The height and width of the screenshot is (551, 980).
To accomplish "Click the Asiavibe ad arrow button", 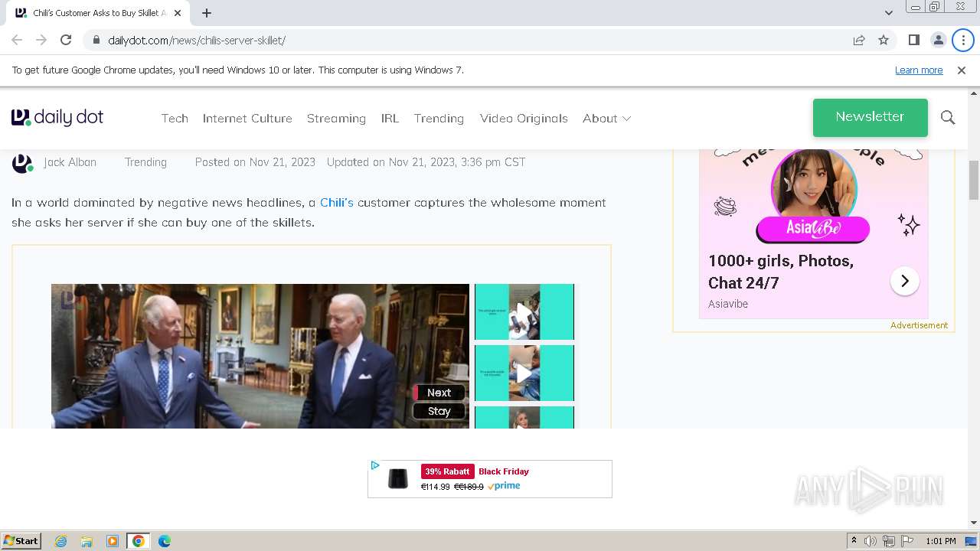I will [904, 281].
